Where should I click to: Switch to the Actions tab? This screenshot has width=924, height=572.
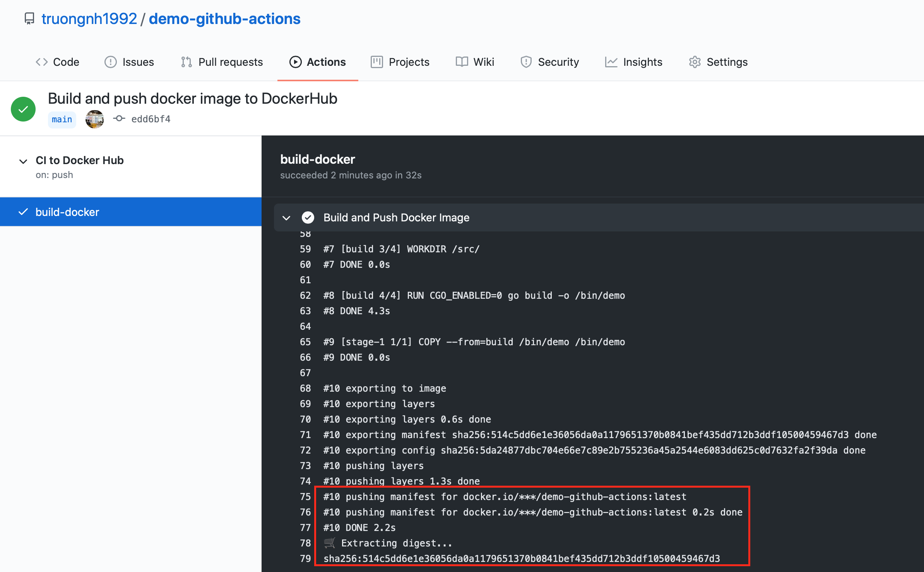[x=318, y=62]
